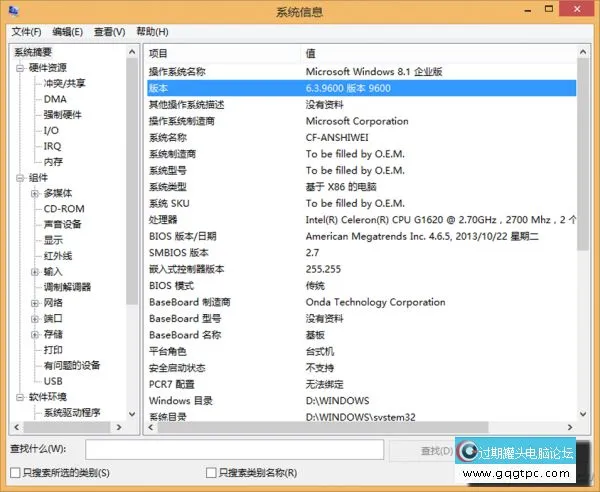Expand the 存储 node
This screenshot has height=492, width=600.
click(x=35, y=335)
